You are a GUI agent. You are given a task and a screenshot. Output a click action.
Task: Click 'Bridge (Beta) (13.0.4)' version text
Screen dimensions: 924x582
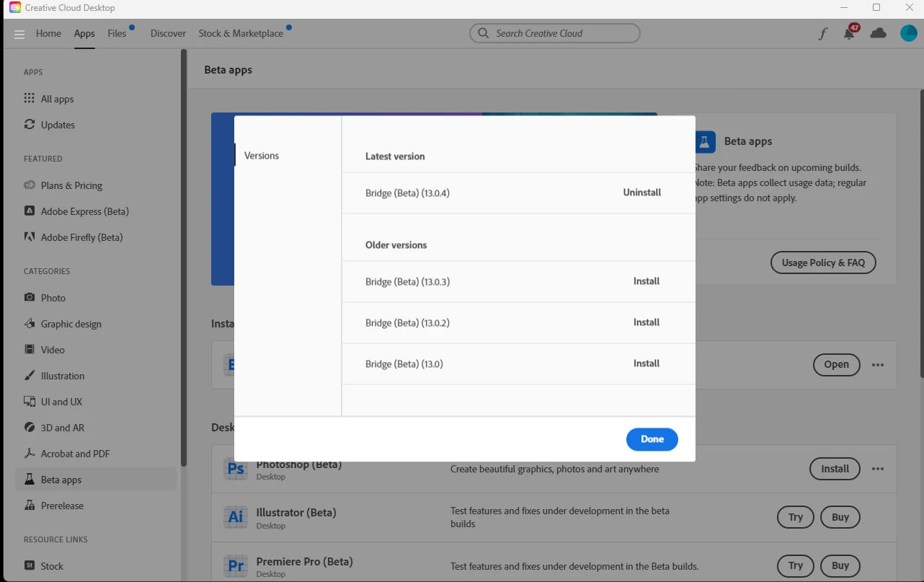407,193
